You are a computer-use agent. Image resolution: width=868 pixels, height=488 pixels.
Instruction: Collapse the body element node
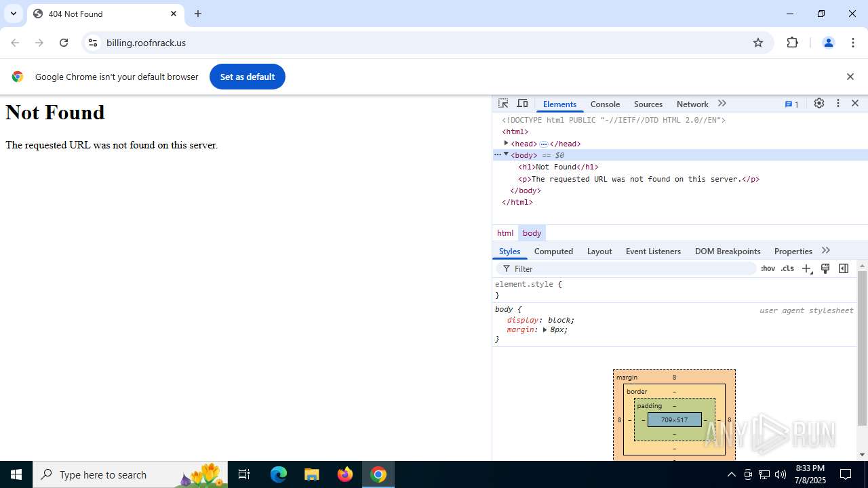click(x=506, y=155)
